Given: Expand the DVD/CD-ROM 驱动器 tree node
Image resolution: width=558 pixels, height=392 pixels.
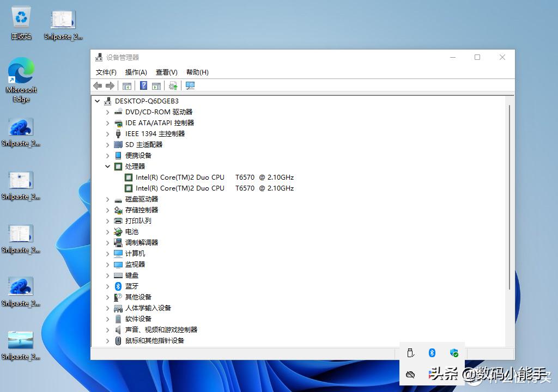Looking at the screenshot, I should pyautogui.click(x=107, y=112).
